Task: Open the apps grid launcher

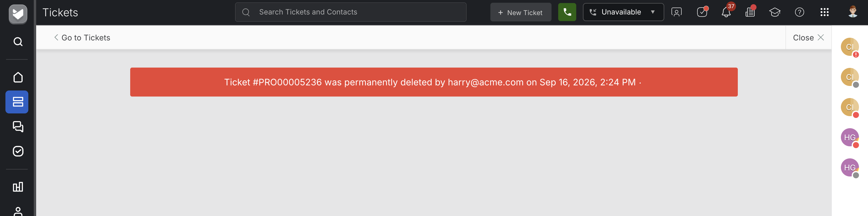Action: 824,12
